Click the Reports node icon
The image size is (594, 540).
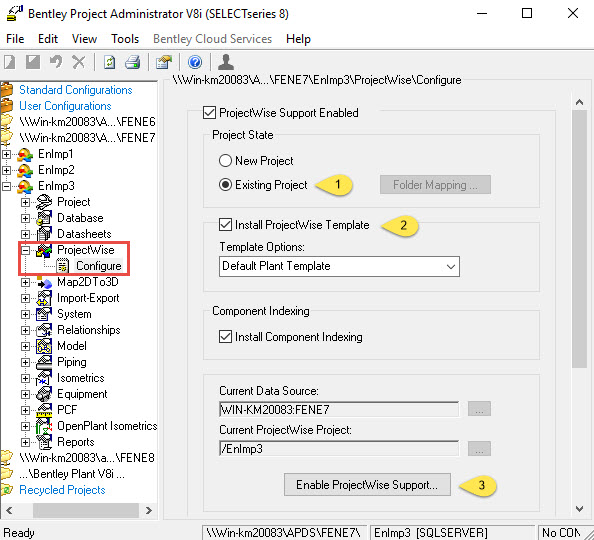coord(44,442)
